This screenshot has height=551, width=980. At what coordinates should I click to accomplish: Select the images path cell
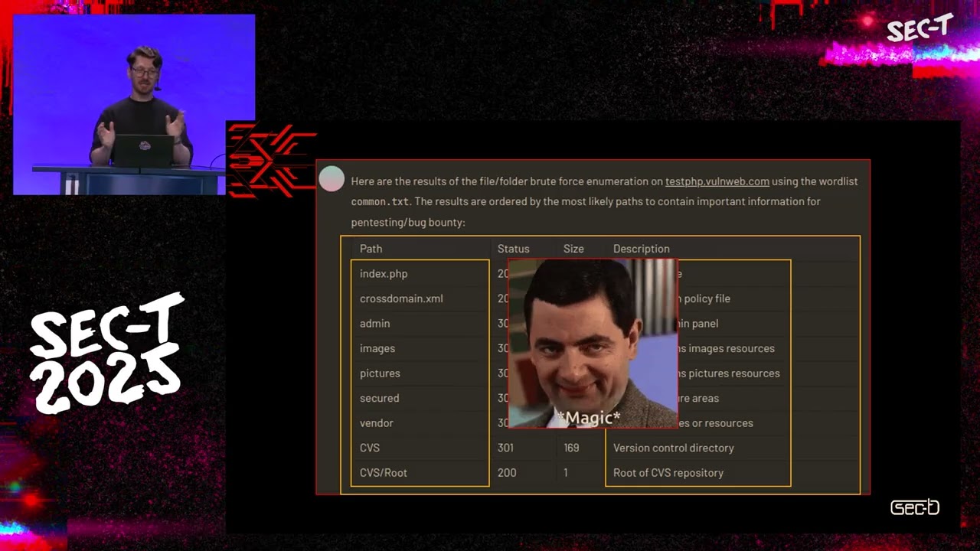coord(377,348)
